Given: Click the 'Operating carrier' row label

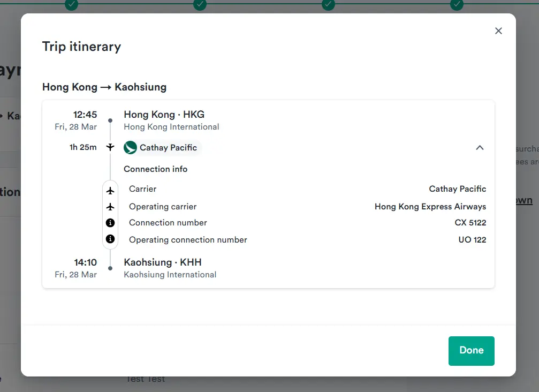Looking at the screenshot, I should tap(163, 207).
